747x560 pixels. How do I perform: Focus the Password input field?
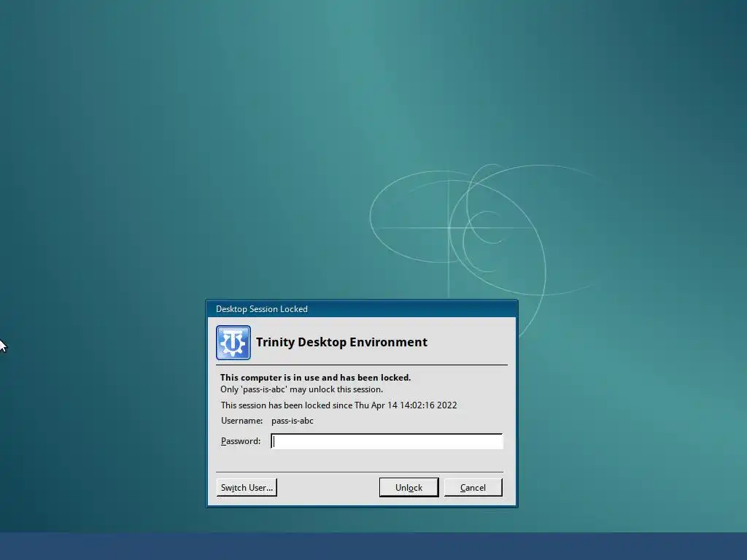click(x=387, y=441)
